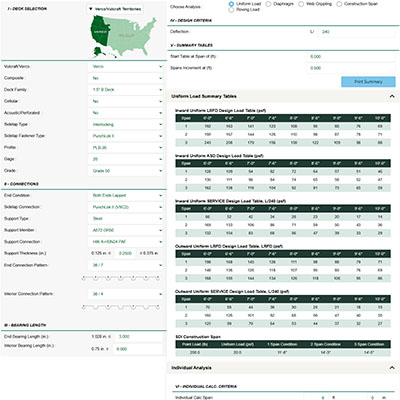Click the Inward Uniform SERVICE Design Load Table title
The width and height of the screenshot is (400, 400).
pos(230,201)
